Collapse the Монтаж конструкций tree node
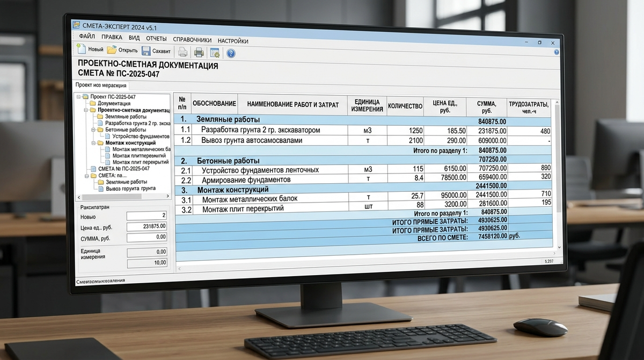Viewport: 644px width, 360px height. pos(93,143)
